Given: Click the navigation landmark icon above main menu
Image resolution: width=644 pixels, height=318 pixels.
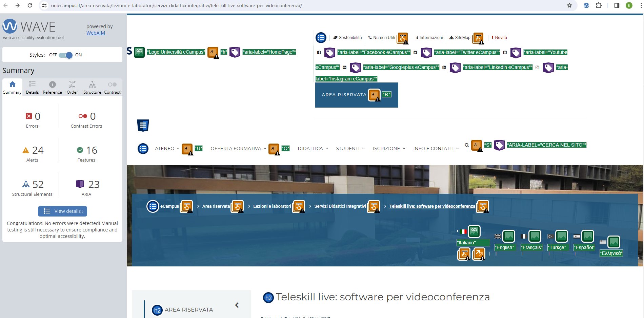Looking at the screenshot, I should point(143,126).
